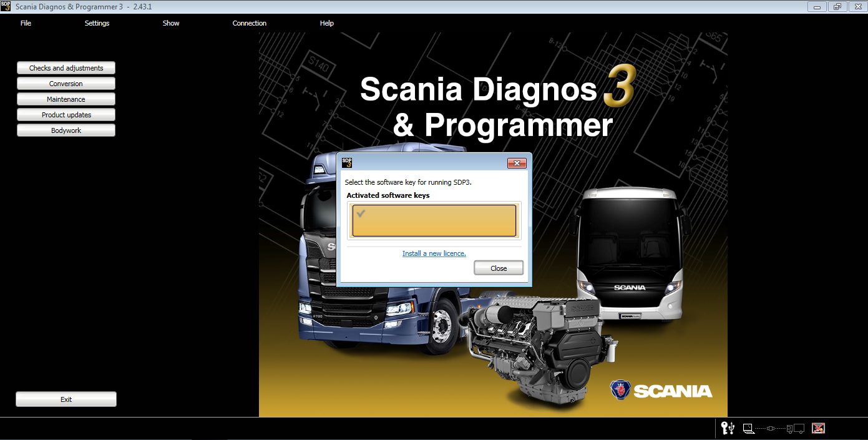Click the laptop icon in the status bar
The height and width of the screenshot is (440, 868).
click(x=748, y=428)
